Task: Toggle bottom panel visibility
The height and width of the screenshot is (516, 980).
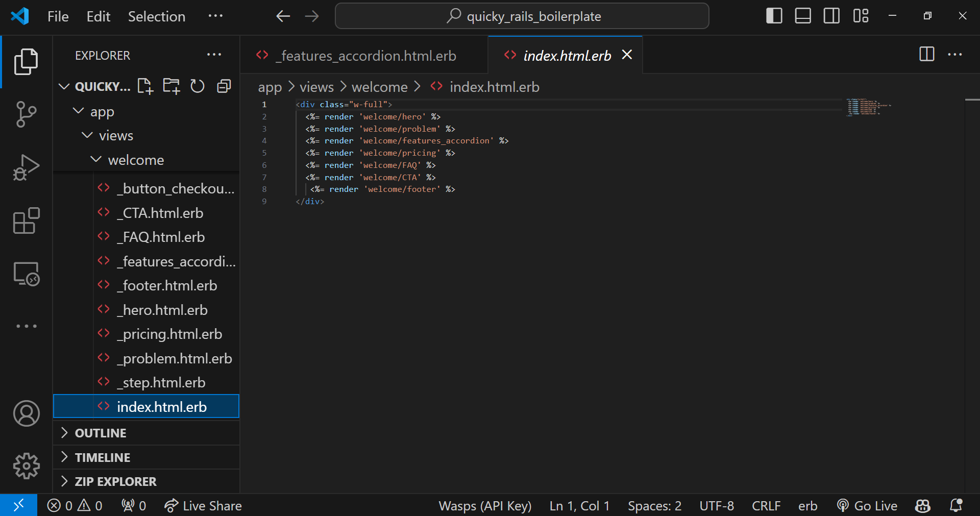Action: point(803,16)
